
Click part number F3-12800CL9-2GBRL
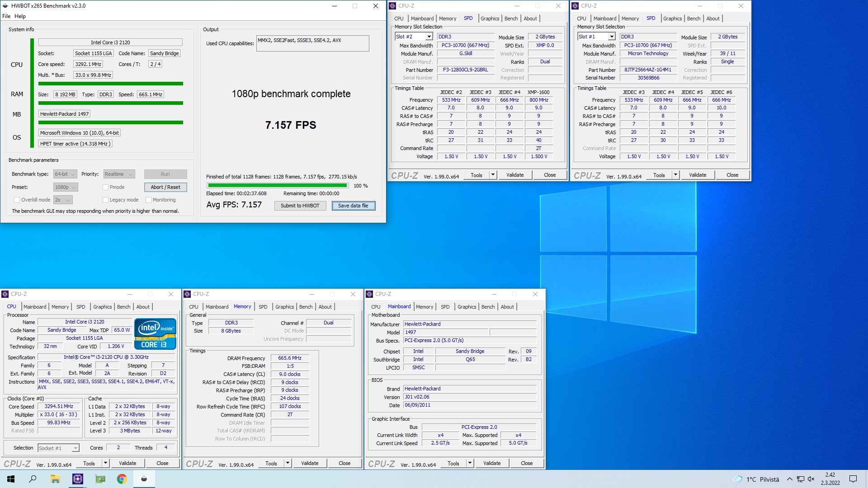[465, 70]
